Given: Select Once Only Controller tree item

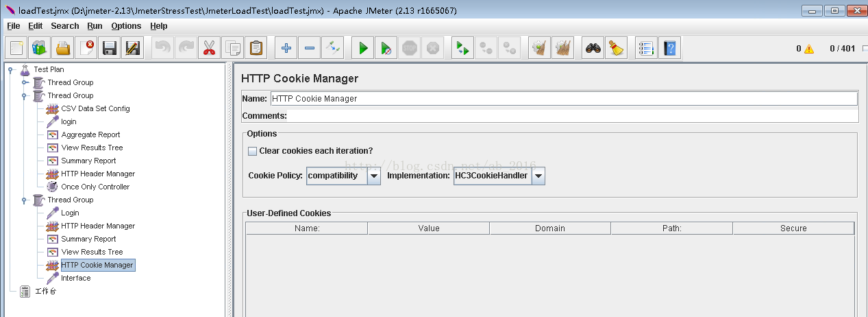Looking at the screenshot, I should [95, 187].
